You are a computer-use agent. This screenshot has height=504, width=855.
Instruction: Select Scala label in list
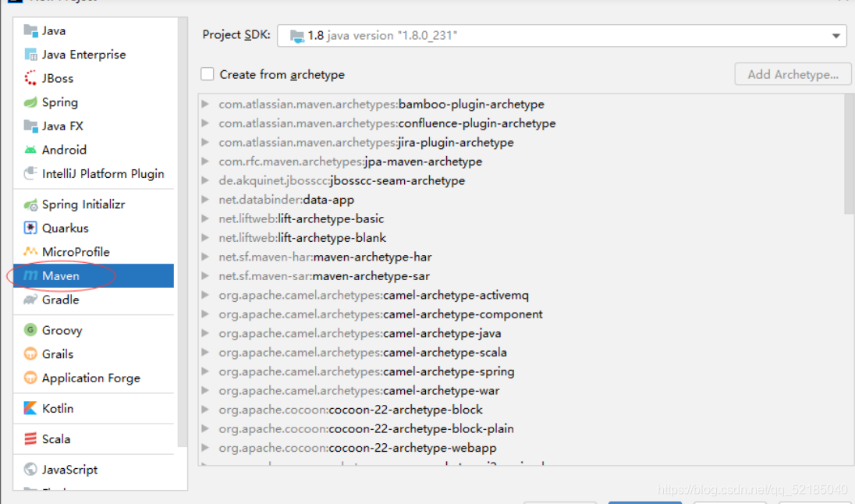[x=56, y=439]
